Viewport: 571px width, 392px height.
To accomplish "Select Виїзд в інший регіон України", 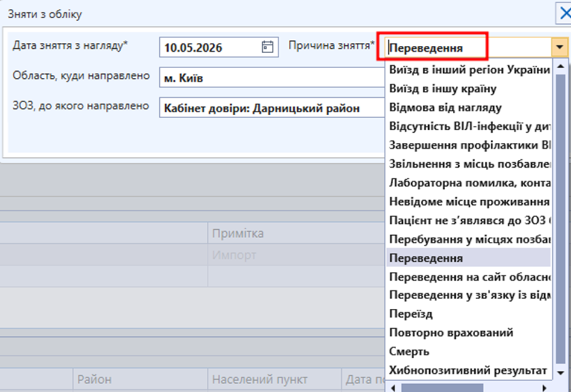I will pyautogui.click(x=469, y=69).
